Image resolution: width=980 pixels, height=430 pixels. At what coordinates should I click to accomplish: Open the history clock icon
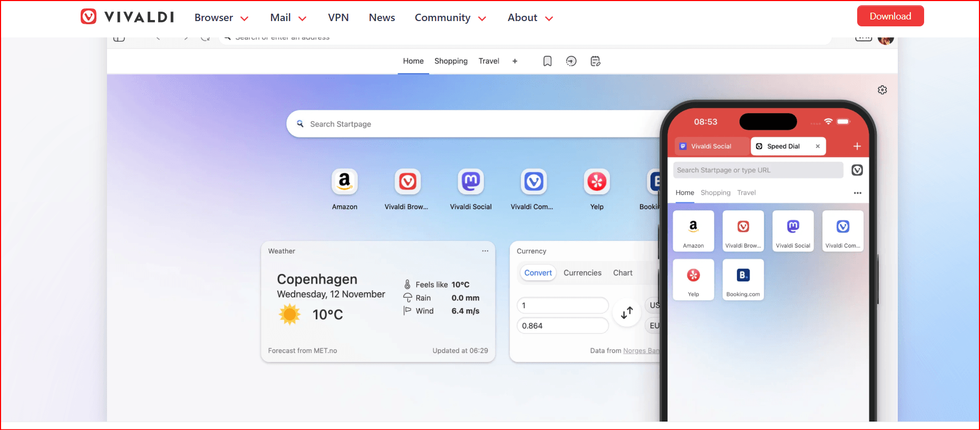(571, 61)
